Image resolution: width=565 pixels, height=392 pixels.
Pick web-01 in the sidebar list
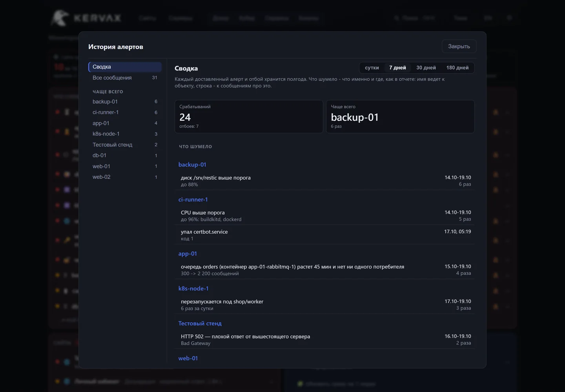(125, 166)
